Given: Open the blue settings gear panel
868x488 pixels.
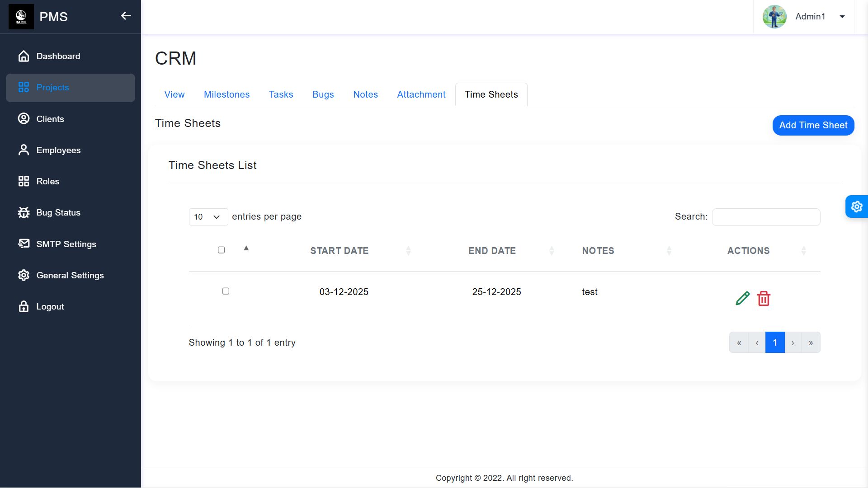Looking at the screenshot, I should [x=856, y=206].
